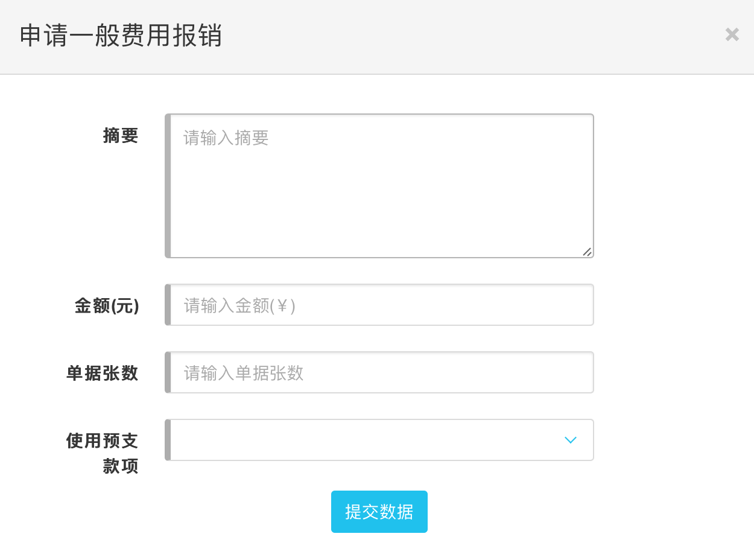Click the 单据张数 field label
Screen dimensions: 754x560
(x=103, y=374)
